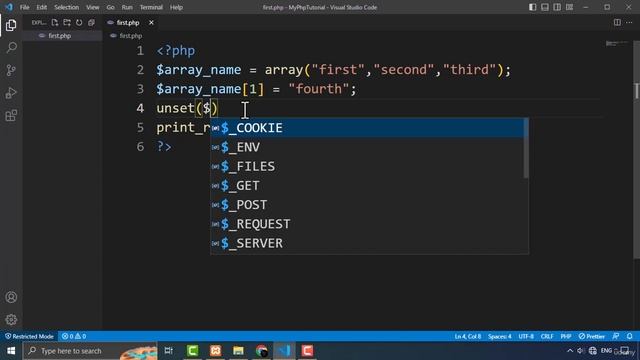The image size is (640, 360).
Task: Click Spaces: 4 indentation setting
Action: click(500, 336)
